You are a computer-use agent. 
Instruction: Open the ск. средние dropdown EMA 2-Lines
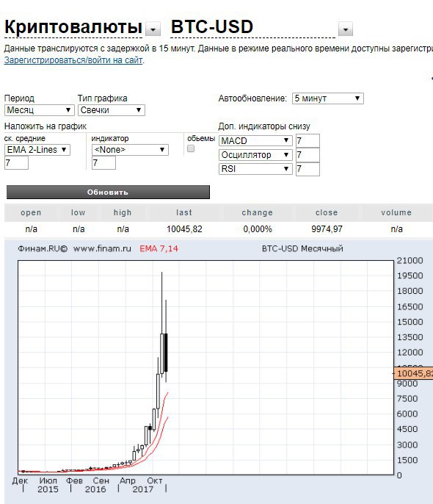(37, 150)
